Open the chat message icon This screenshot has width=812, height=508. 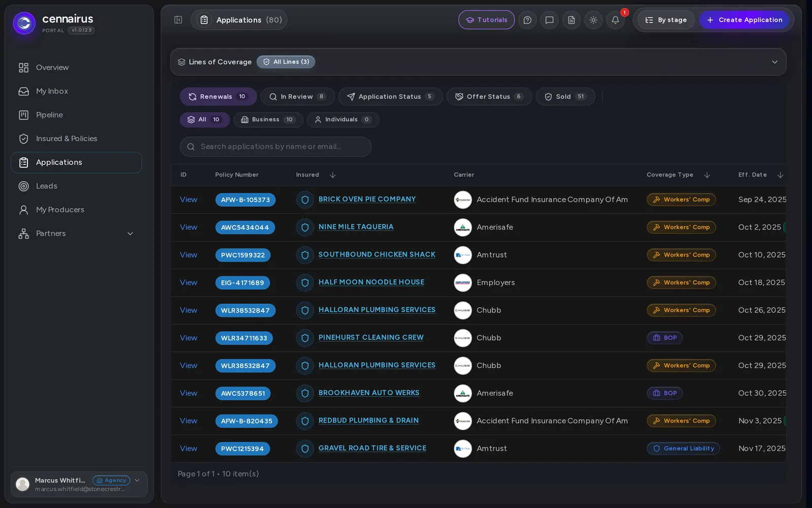(x=549, y=20)
